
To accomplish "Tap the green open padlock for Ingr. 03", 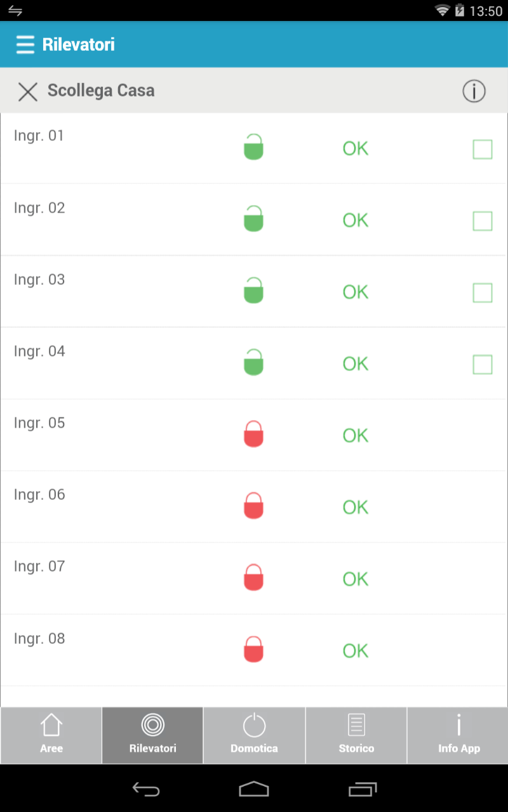I will 253,290.
